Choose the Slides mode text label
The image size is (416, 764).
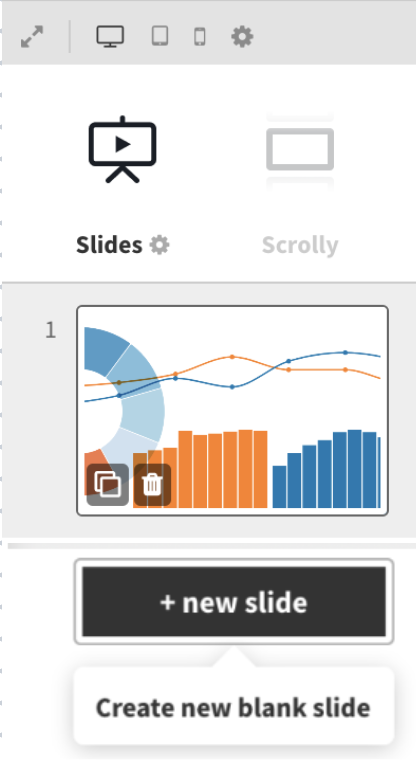109,245
